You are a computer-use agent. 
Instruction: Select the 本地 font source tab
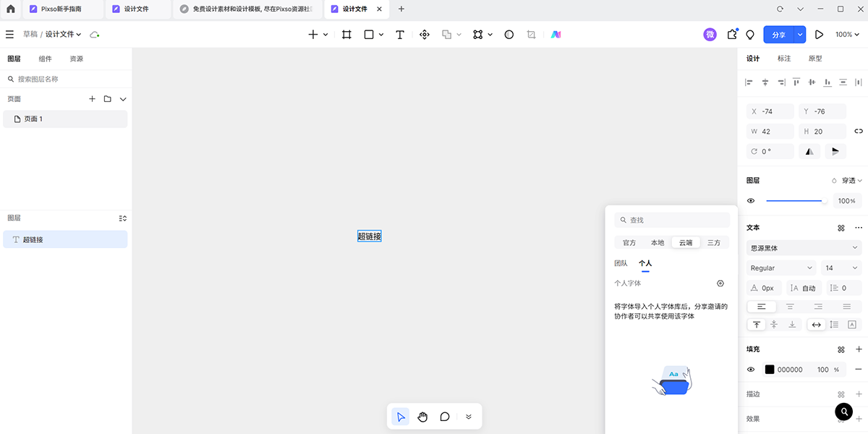click(x=657, y=243)
